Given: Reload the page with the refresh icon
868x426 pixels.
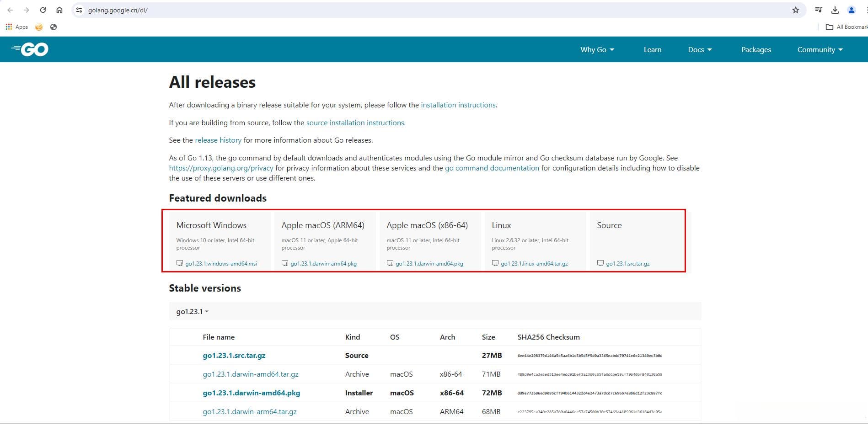Looking at the screenshot, I should click(x=43, y=10).
